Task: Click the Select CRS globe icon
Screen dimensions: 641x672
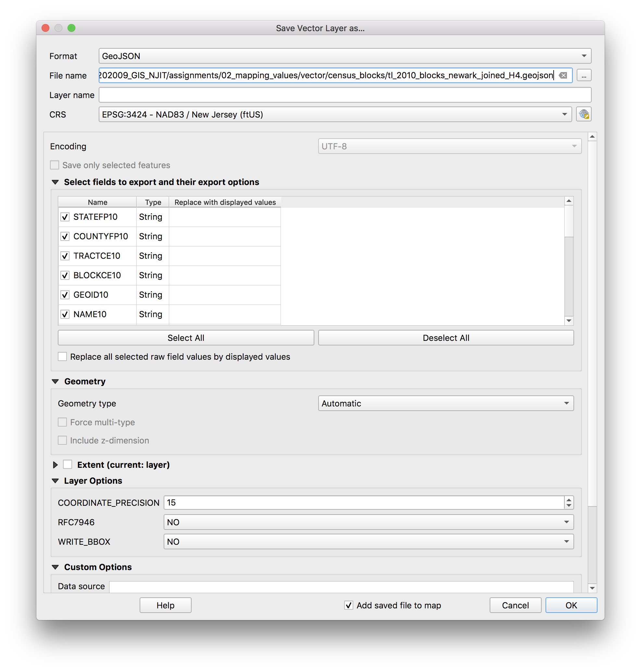Action: (584, 114)
